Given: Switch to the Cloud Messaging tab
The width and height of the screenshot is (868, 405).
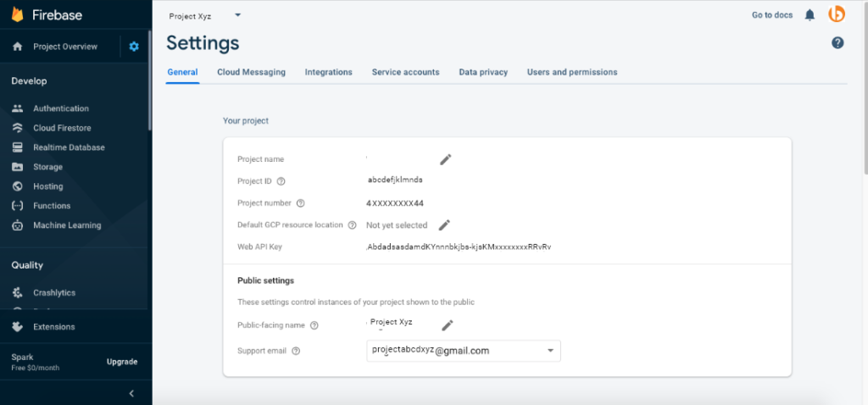Looking at the screenshot, I should pyautogui.click(x=251, y=72).
